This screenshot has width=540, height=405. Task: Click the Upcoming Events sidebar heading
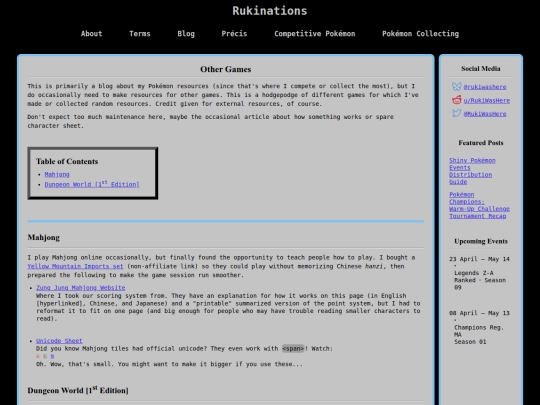[x=481, y=241]
